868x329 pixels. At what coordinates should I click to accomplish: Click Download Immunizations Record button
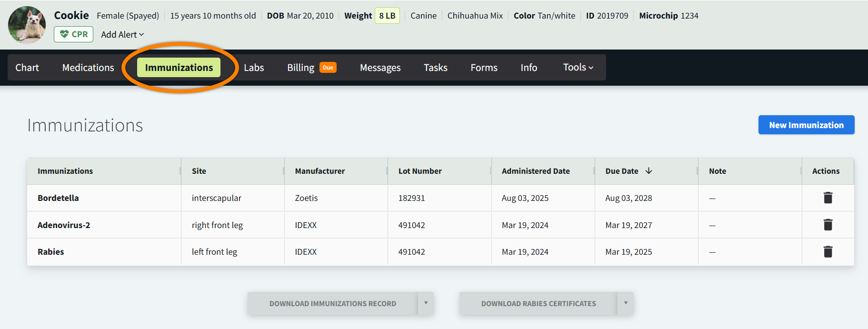332,303
